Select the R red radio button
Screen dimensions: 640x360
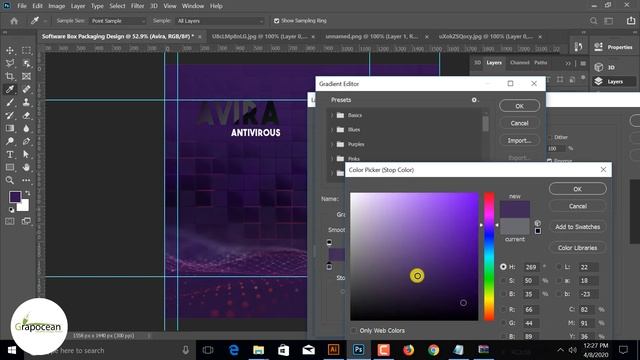click(503, 309)
